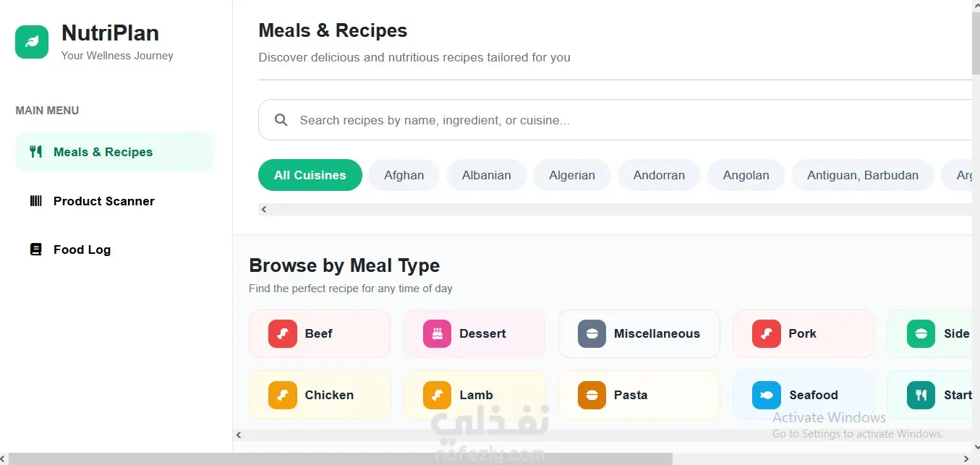980x465 pixels.
Task: Select the Dessert cake icon
Action: [x=437, y=333]
